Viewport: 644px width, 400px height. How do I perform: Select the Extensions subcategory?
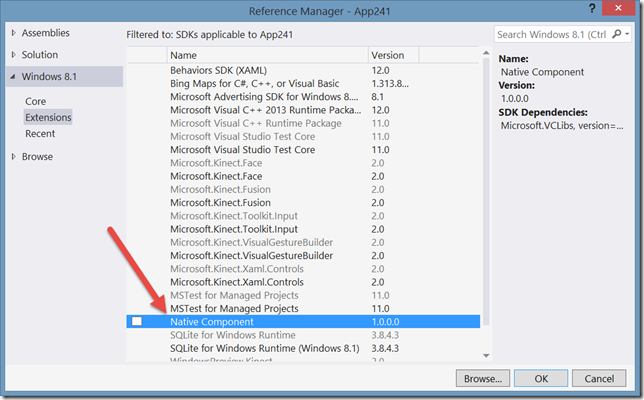coord(48,117)
